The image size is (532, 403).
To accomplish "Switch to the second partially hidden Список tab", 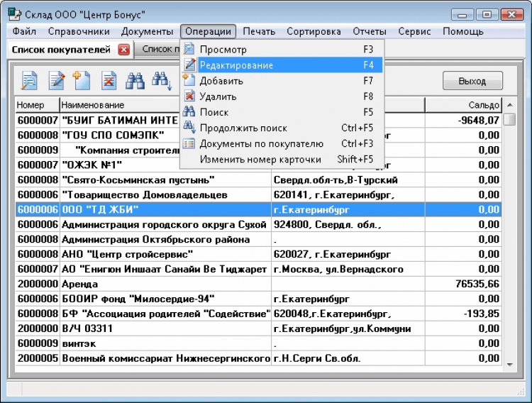I will [158, 50].
